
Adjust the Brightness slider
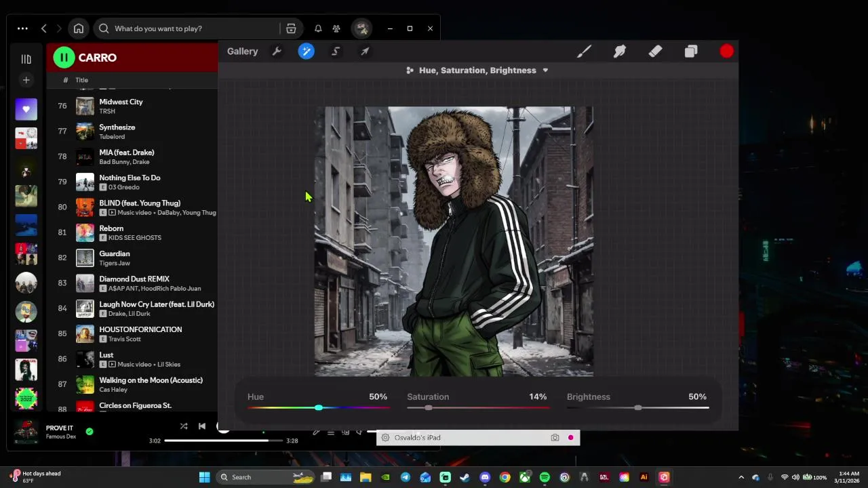[638, 407]
